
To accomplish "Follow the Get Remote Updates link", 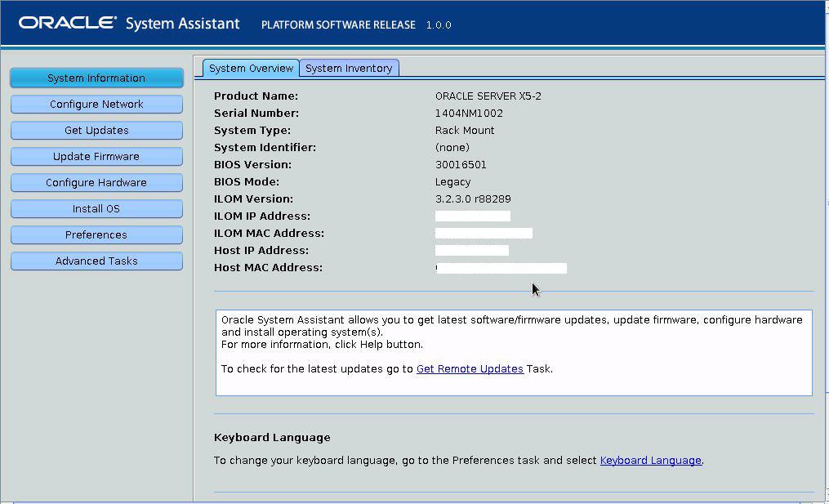I will [470, 368].
